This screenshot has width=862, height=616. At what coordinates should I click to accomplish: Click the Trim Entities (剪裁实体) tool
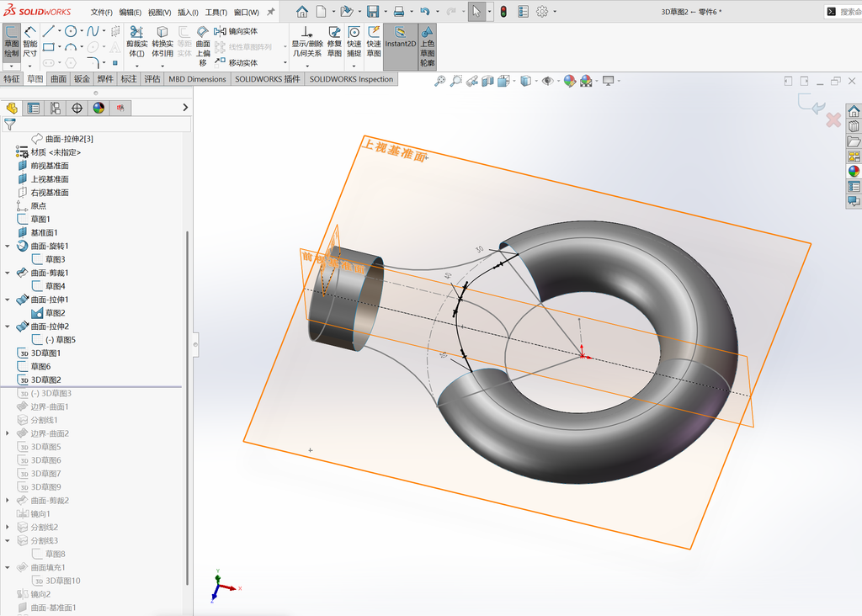pyautogui.click(x=137, y=42)
